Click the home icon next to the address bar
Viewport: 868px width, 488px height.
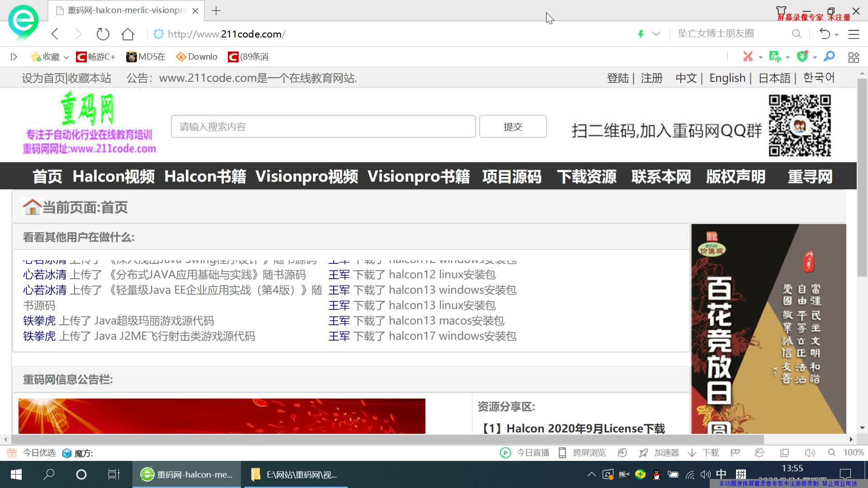click(127, 34)
